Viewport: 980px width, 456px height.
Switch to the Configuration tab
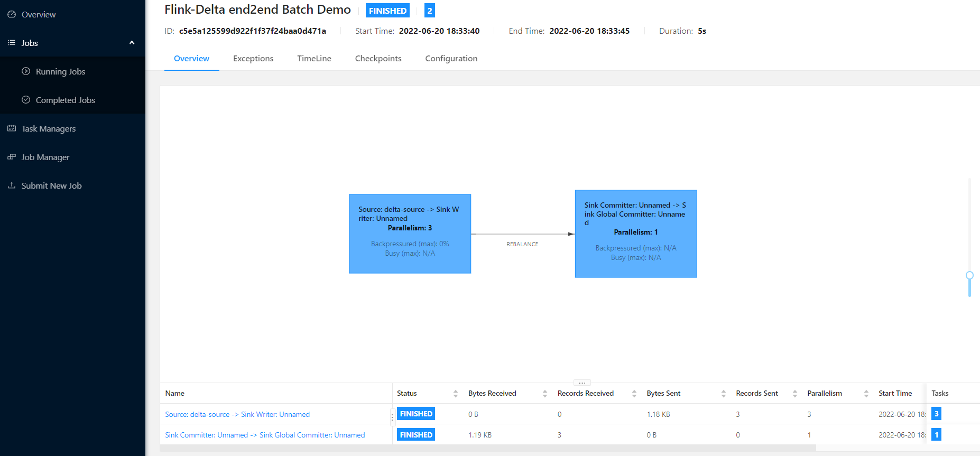coord(451,59)
